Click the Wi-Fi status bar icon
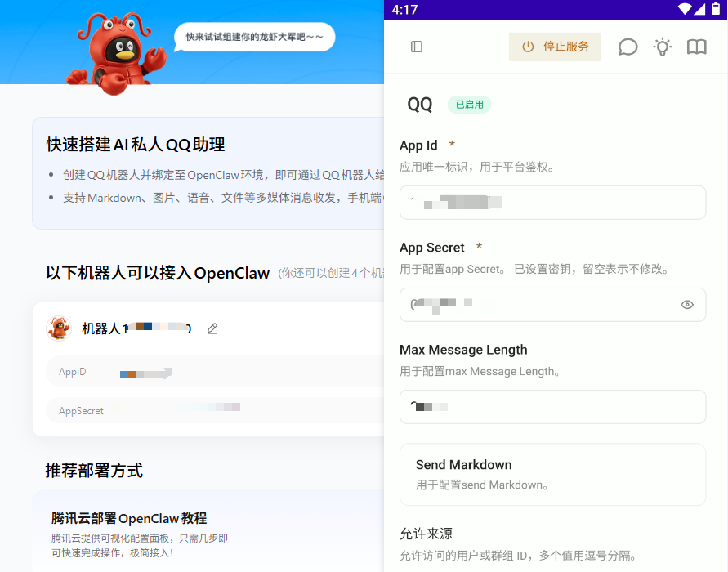 tap(685, 9)
